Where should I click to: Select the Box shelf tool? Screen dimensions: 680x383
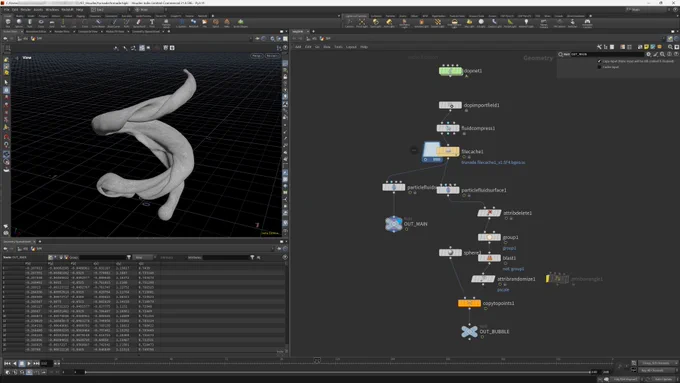[8, 23]
